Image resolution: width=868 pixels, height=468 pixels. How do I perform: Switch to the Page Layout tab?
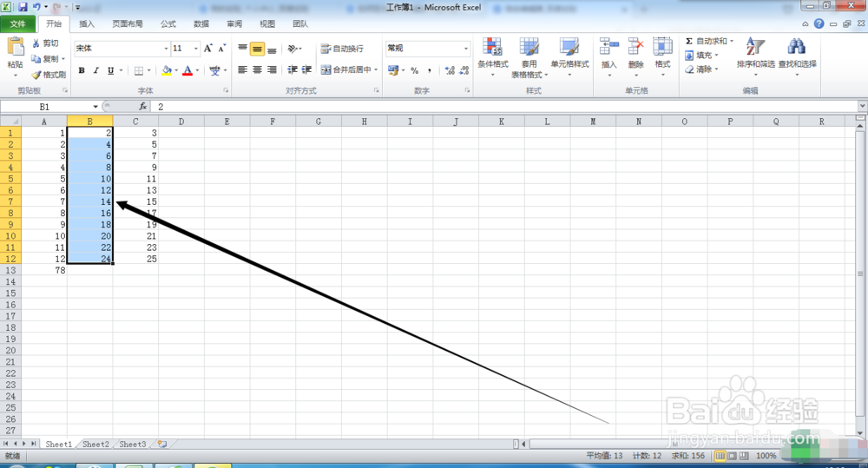point(128,23)
